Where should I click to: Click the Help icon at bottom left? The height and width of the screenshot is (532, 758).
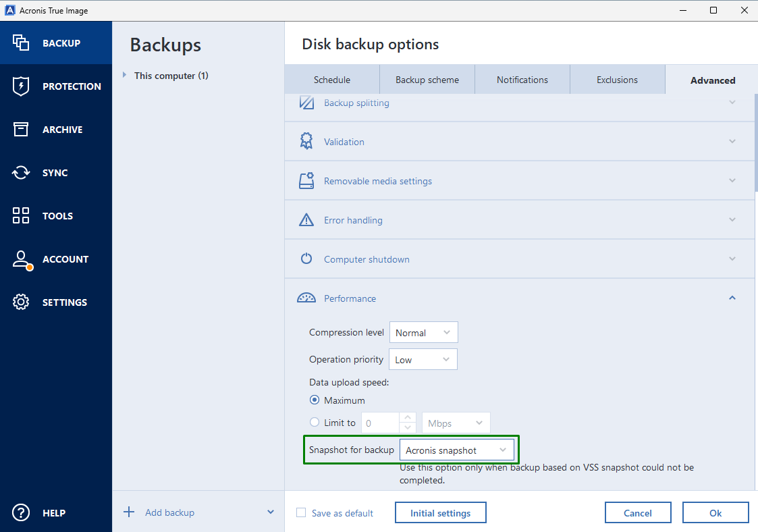point(20,512)
